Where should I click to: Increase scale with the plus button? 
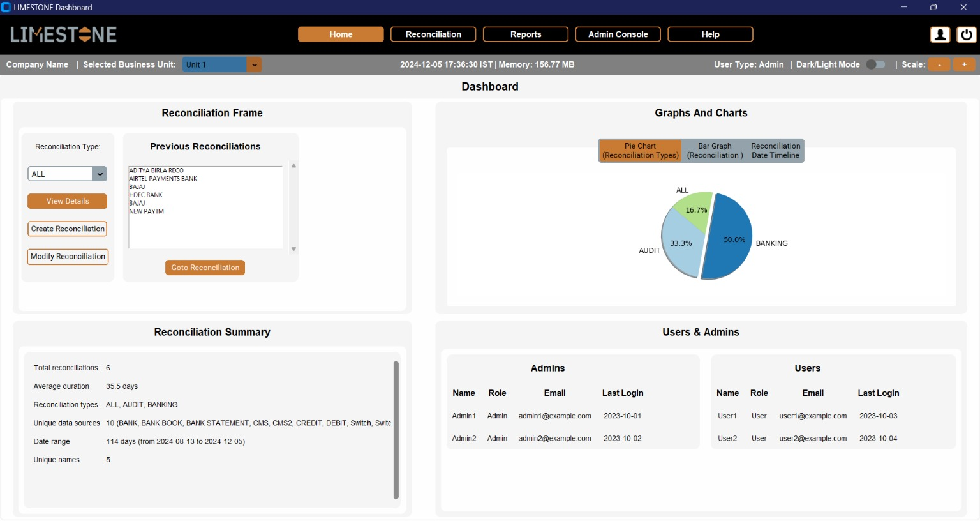[964, 64]
